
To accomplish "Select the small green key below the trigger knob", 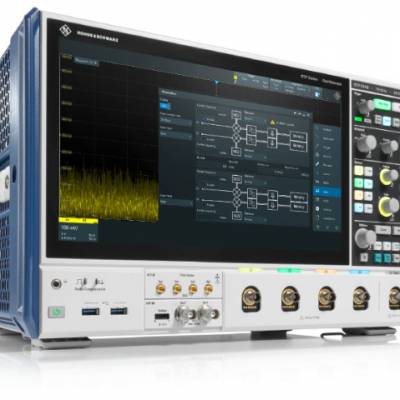I will click(358, 119).
